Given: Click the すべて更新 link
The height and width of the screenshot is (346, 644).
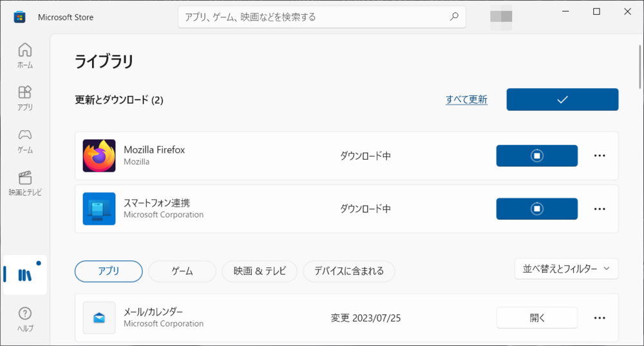Looking at the screenshot, I should pos(466,100).
